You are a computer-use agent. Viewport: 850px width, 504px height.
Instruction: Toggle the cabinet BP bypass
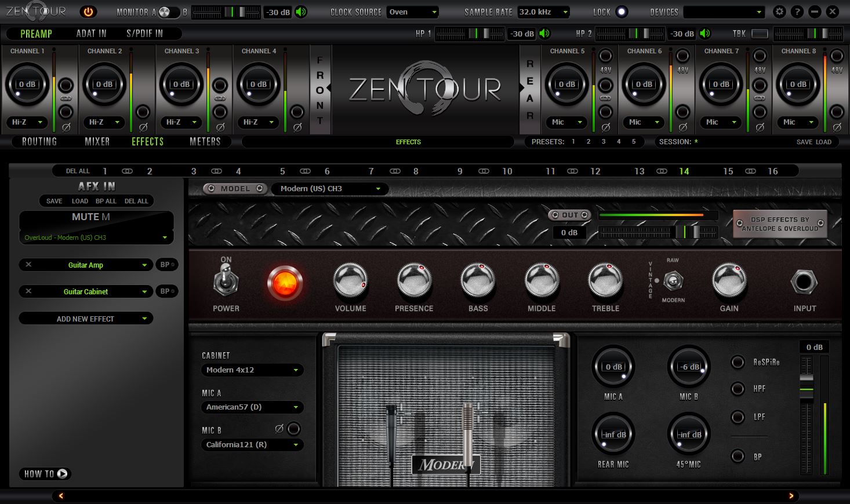pos(738,456)
